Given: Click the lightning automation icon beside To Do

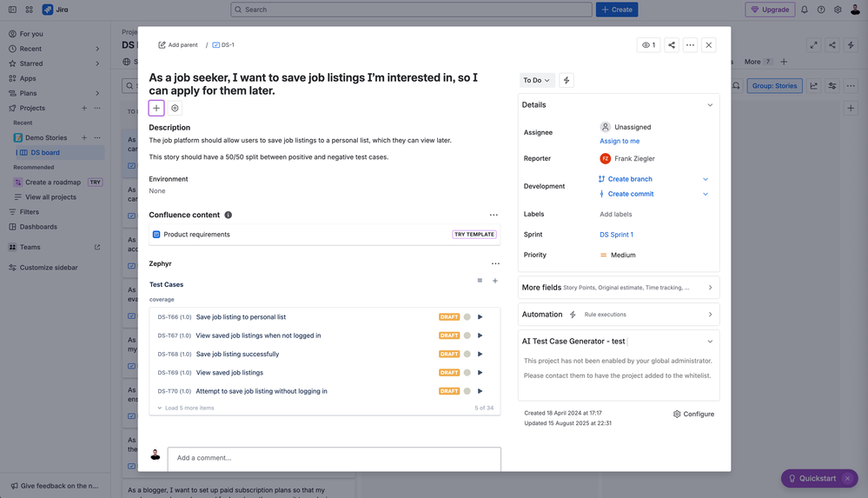Looking at the screenshot, I should tap(567, 80).
